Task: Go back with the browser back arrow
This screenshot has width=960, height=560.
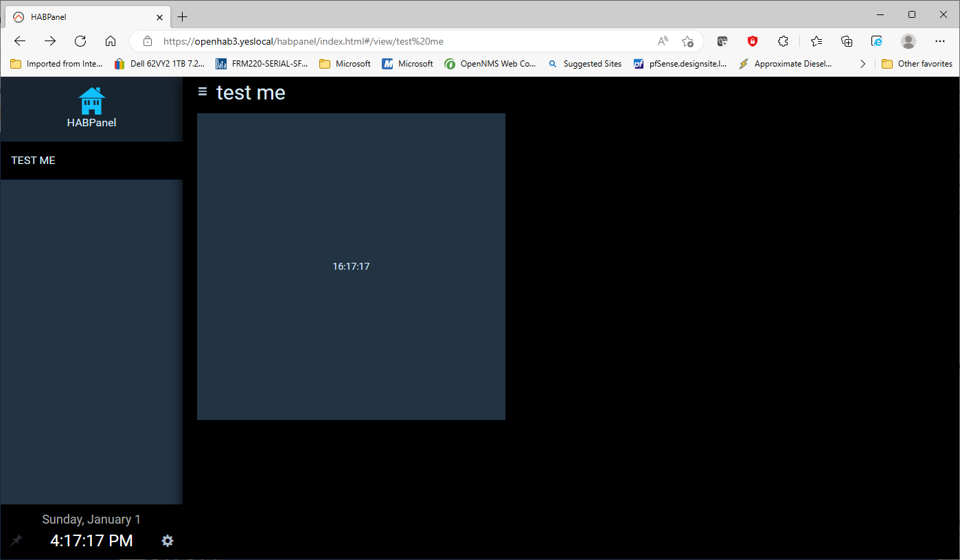Action: coord(20,41)
